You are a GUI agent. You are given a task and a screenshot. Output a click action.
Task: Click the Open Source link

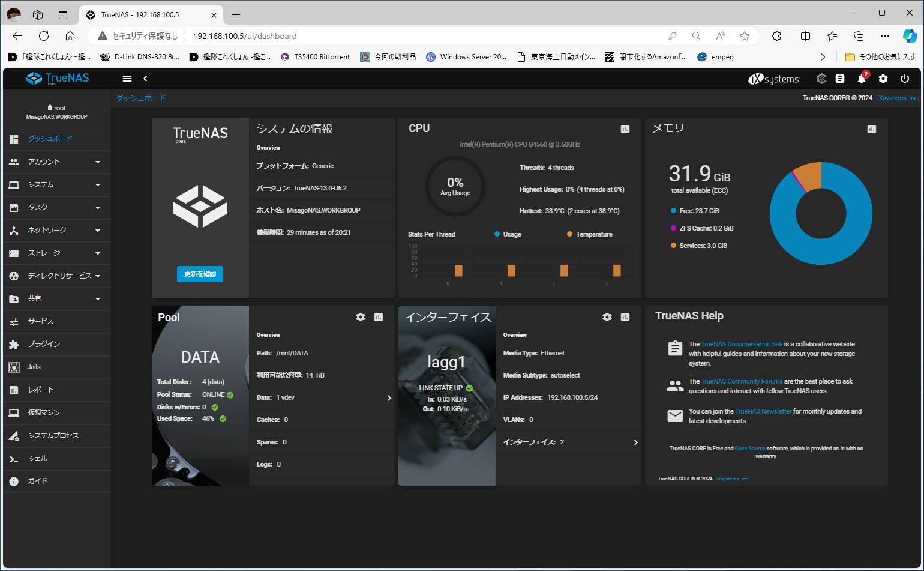click(750, 449)
